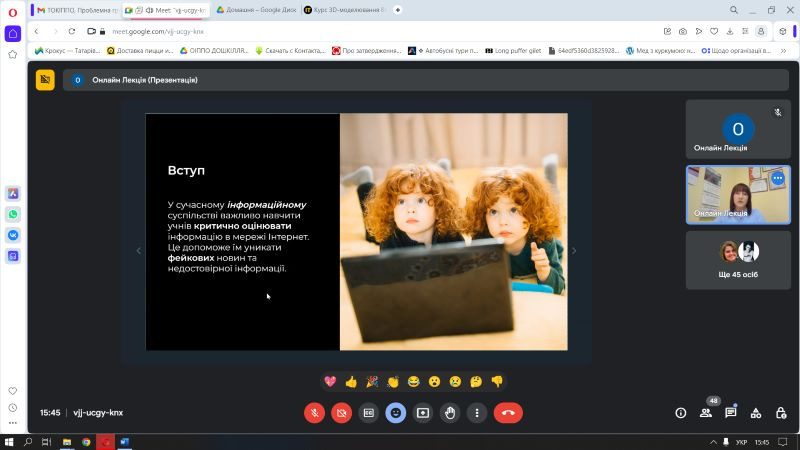Send the thumbs down reaction
This screenshot has width=800, height=450.
[497, 382]
